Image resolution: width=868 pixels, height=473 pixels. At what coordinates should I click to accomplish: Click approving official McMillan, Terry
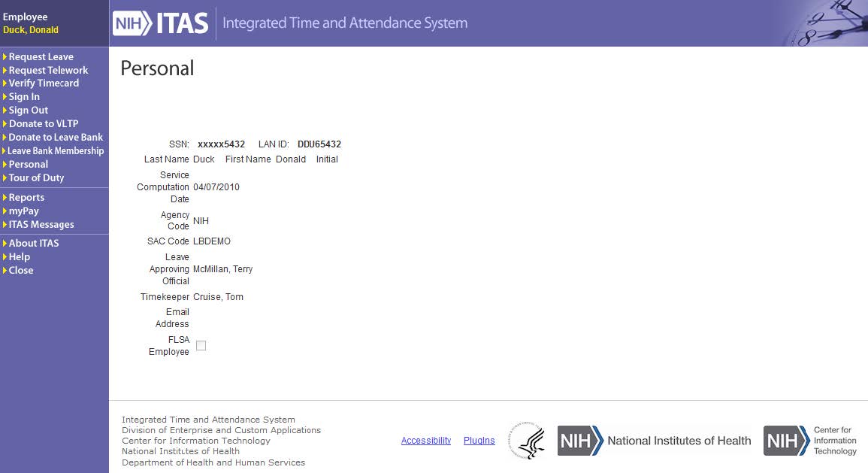[x=223, y=269]
